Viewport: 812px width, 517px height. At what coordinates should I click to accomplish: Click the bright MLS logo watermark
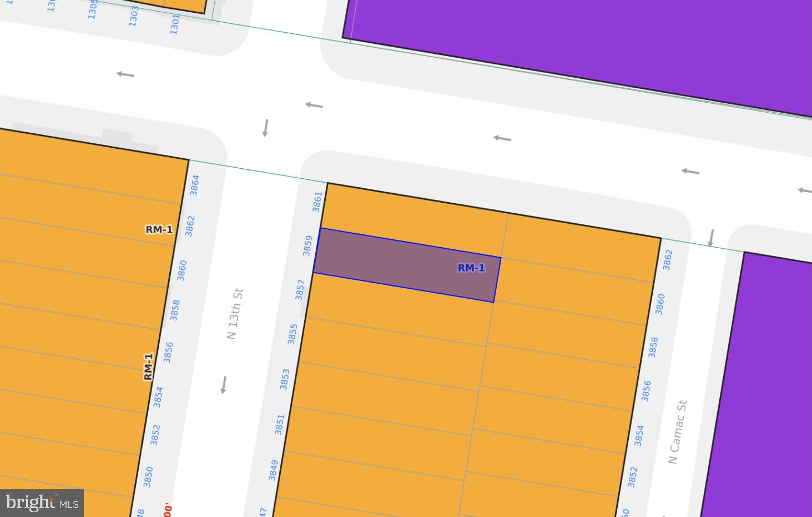[x=42, y=503]
